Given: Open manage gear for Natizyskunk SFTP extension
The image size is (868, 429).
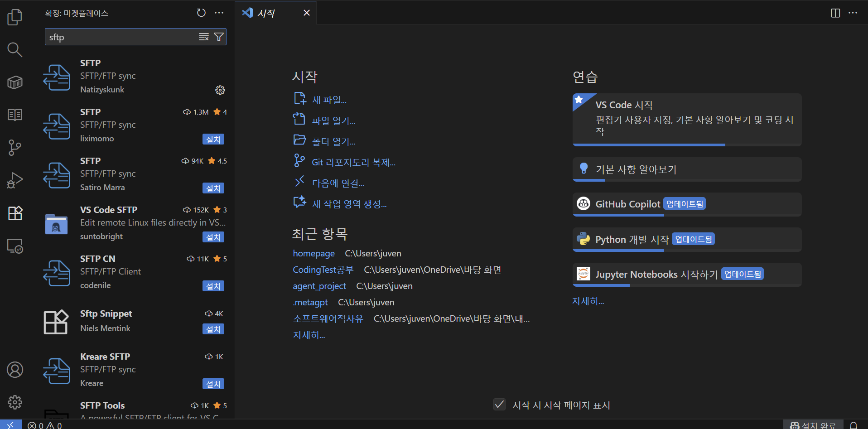Looking at the screenshot, I should (x=220, y=90).
